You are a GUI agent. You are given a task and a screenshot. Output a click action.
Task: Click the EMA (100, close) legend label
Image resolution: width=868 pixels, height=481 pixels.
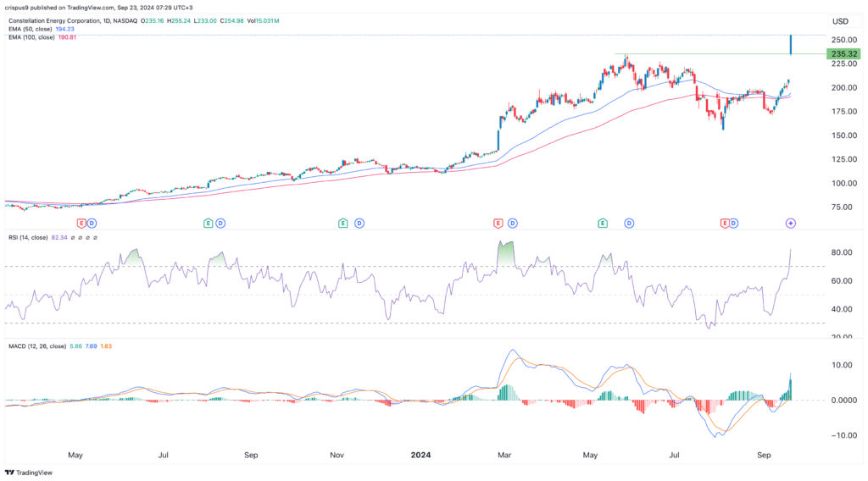pyautogui.click(x=31, y=37)
